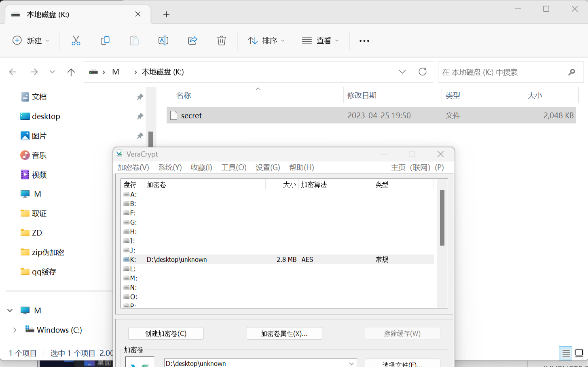588x367 pixels.
Task: Close the 本地磁盘 (K:) tab
Action: coord(138,14)
